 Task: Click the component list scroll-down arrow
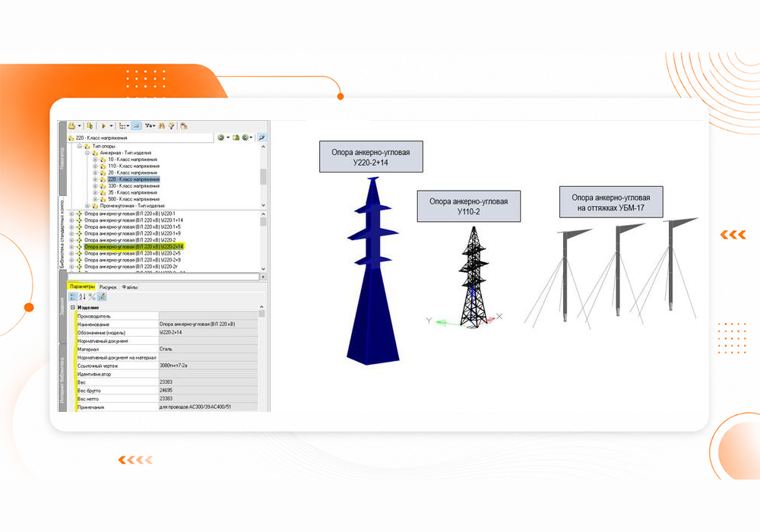263,269
